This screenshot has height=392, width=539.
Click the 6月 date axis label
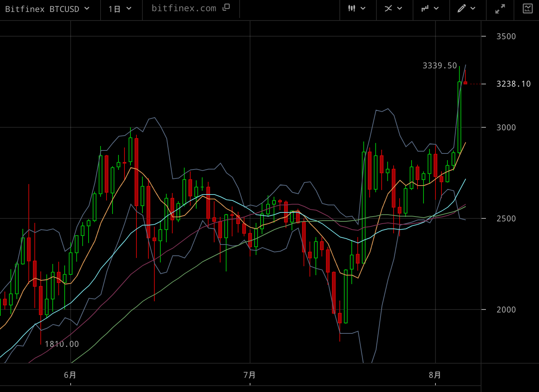pos(70,375)
